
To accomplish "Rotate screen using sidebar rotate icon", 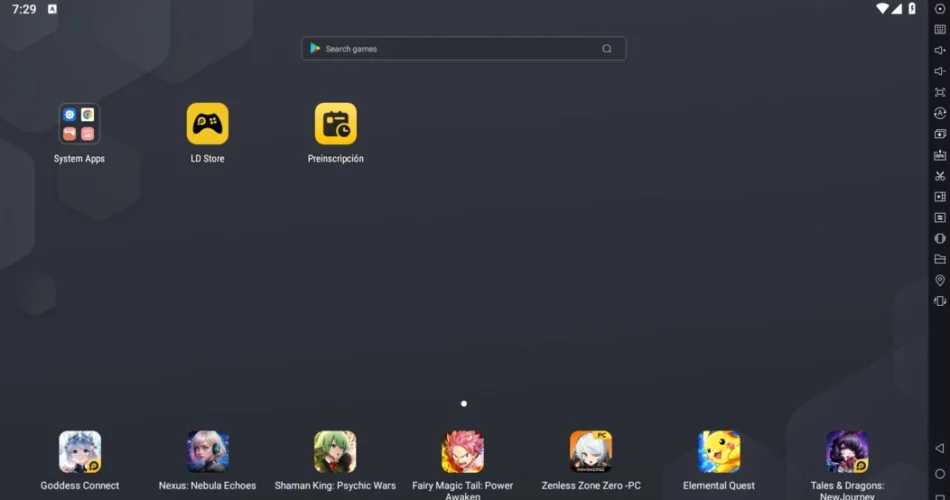I will click(940, 301).
